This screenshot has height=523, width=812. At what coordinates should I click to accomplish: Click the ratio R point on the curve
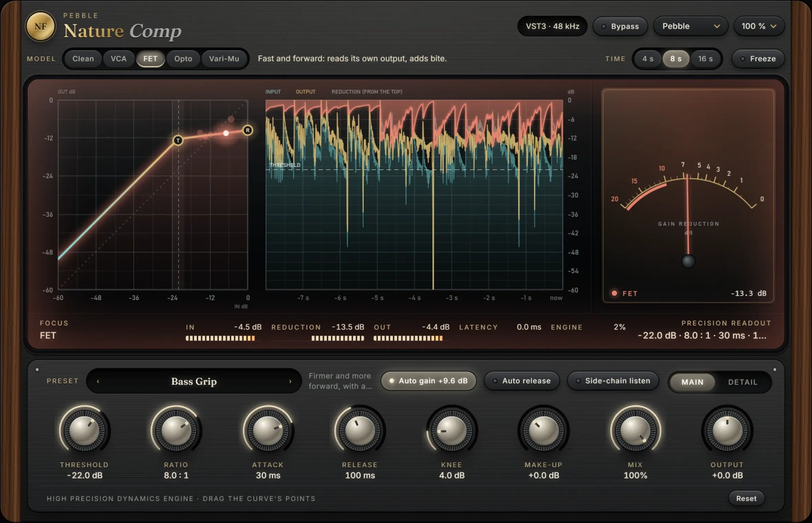point(248,130)
